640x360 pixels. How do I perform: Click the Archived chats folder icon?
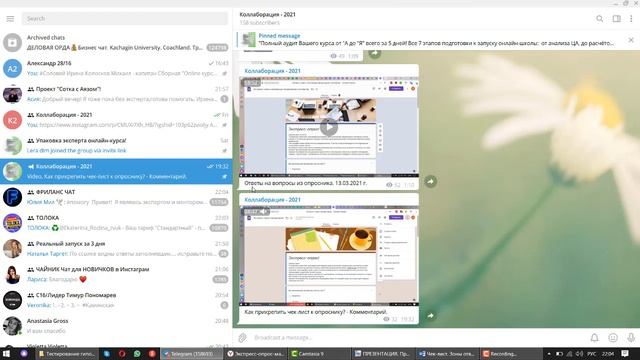coord(12,42)
